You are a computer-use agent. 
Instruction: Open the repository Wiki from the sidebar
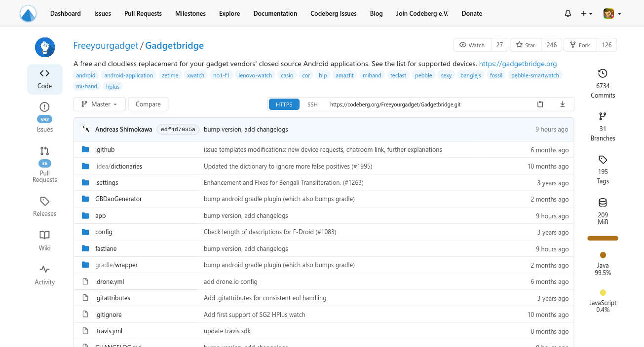[x=44, y=241]
